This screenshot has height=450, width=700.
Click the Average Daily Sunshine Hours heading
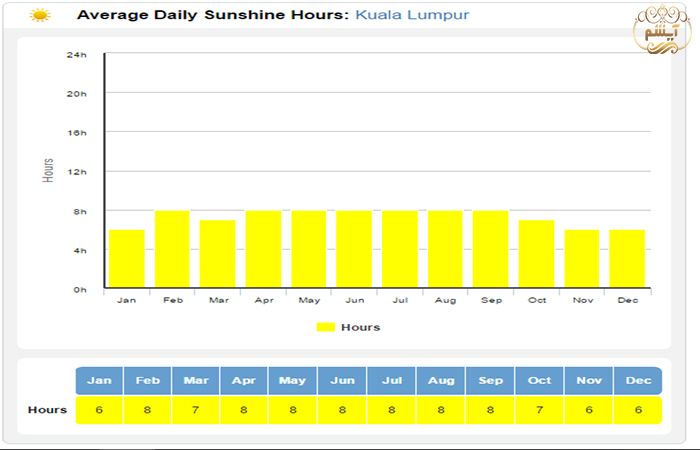[213, 16]
